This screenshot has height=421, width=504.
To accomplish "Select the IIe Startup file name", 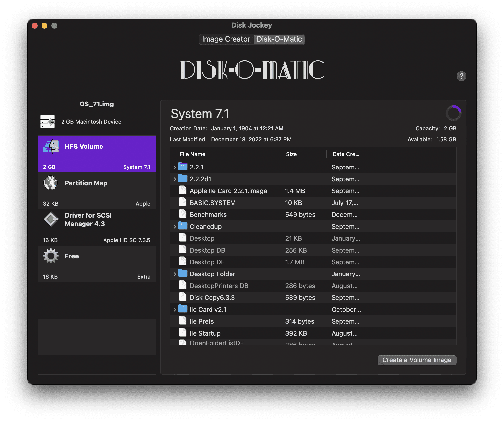I will click(x=205, y=333).
